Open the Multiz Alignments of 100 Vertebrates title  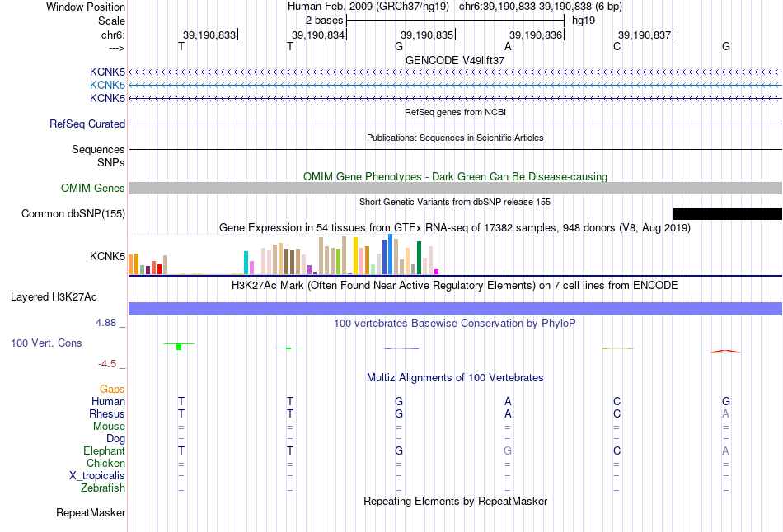tap(455, 378)
